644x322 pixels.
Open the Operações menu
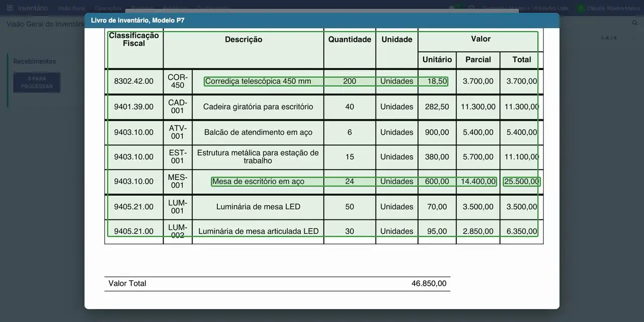[108, 8]
